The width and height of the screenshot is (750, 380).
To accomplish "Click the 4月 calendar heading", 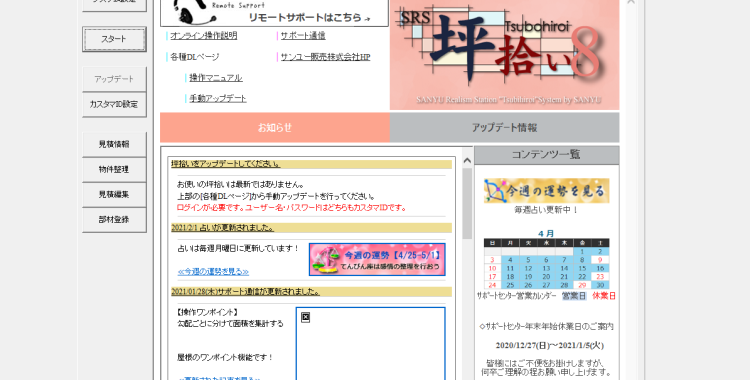I will pyautogui.click(x=546, y=234).
